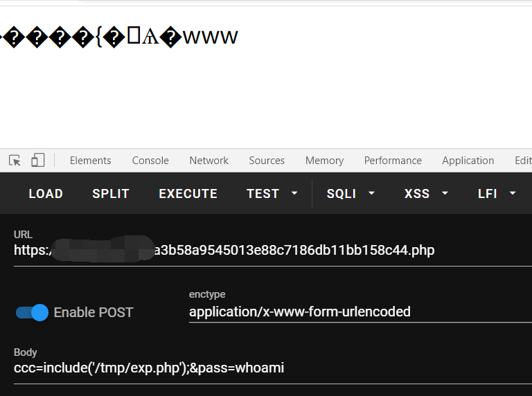Image resolution: width=532 pixels, height=396 pixels.
Task: Select the Performance tab
Action: pos(393,161)
